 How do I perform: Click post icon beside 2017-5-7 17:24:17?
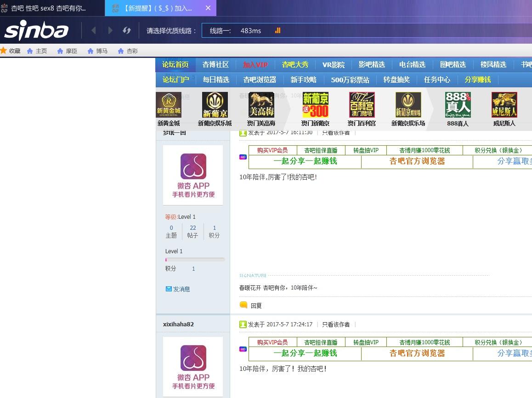point(243,324)
